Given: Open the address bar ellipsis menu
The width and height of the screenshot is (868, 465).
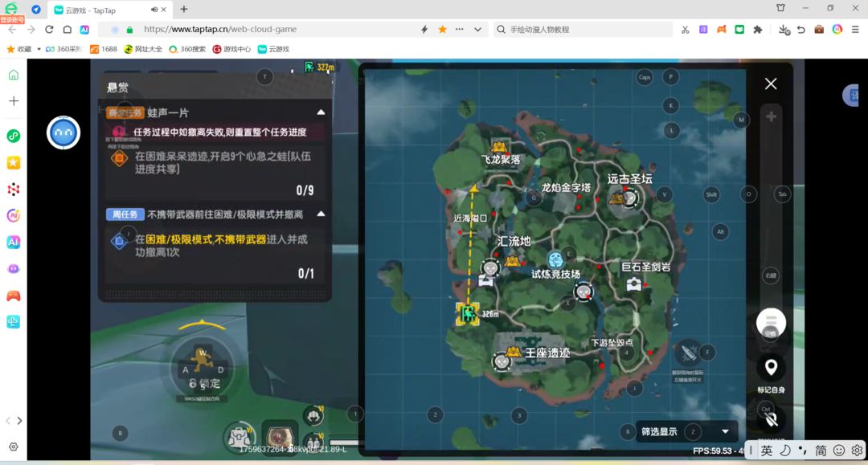Looking at the screenshot, I should (x=460, y=29).
